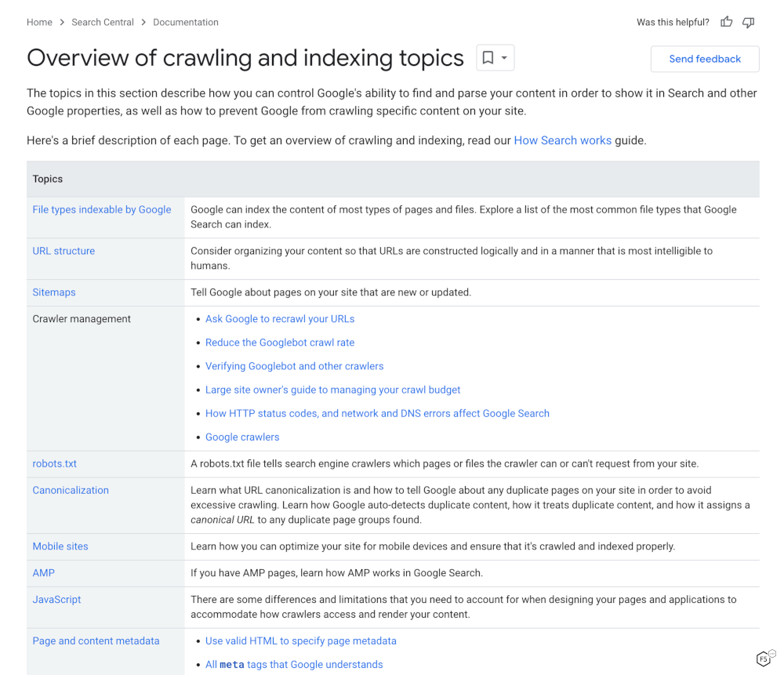The image size is (784, 675).
Task: Click the bookmark icon beside the title
Action: (x=488, y=58)
